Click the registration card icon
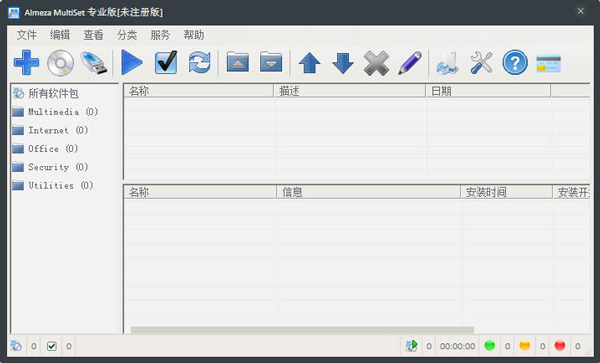Image resolution: width=600 pixels, height=363 pixels. (x=548, y=63)
